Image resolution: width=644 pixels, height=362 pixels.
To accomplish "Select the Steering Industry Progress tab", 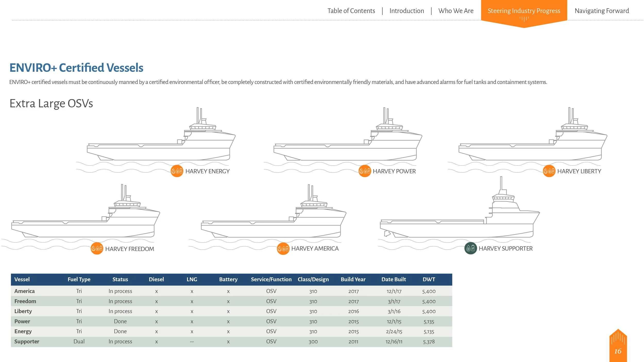I will [524, 11].
